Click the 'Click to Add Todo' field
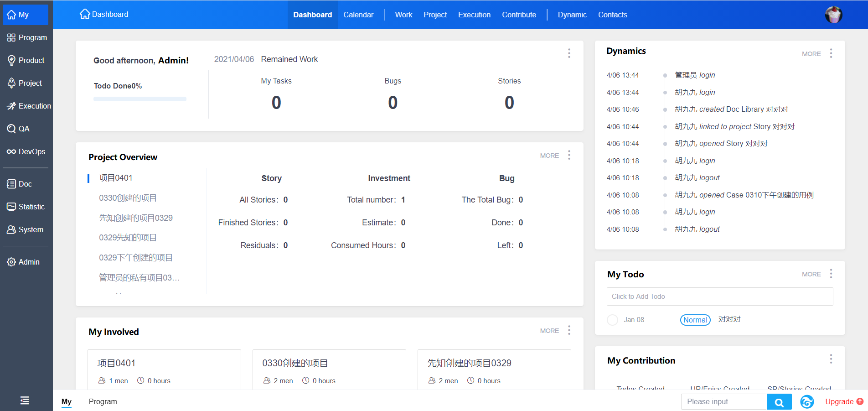This screenshot has height=411, width=868. [x=719, y=297]
